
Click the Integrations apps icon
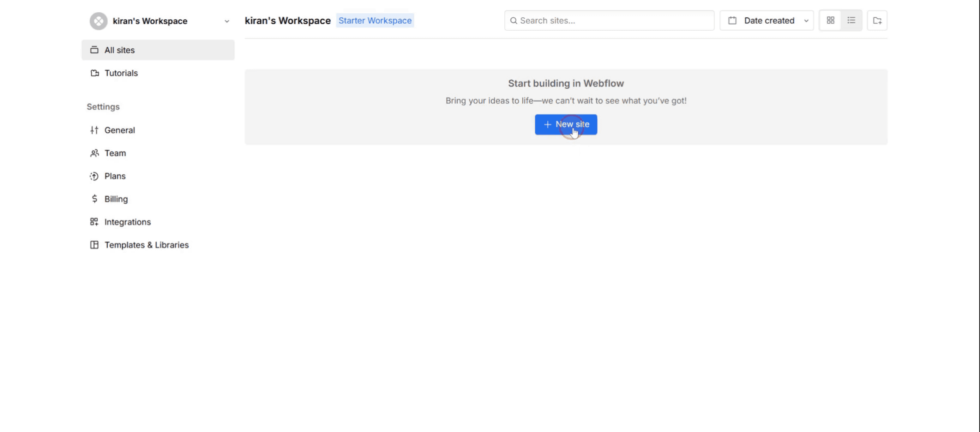pyautogui.click(x=94, y=222)
